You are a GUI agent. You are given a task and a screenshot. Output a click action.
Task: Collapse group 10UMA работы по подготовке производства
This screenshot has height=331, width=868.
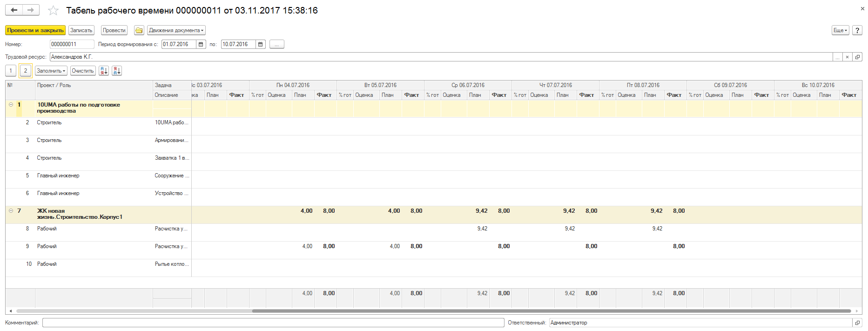coord(11,105)
